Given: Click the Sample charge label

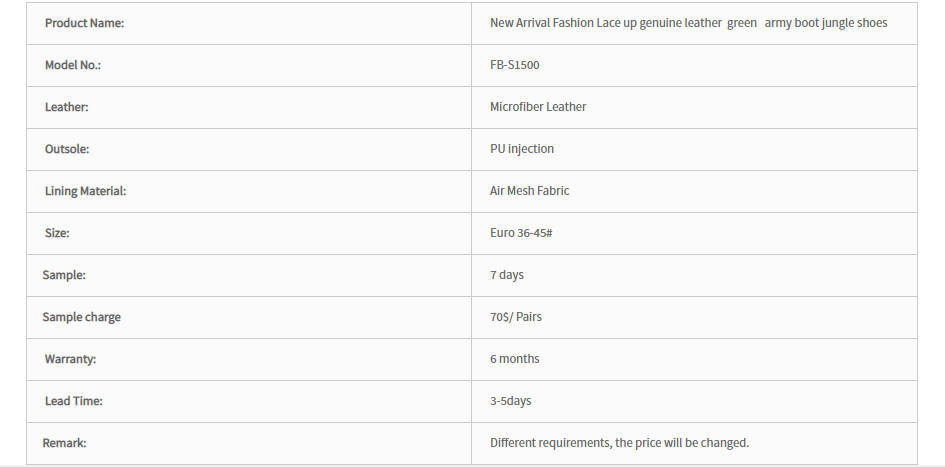Looking at the screenshot, I should [81, 317].
